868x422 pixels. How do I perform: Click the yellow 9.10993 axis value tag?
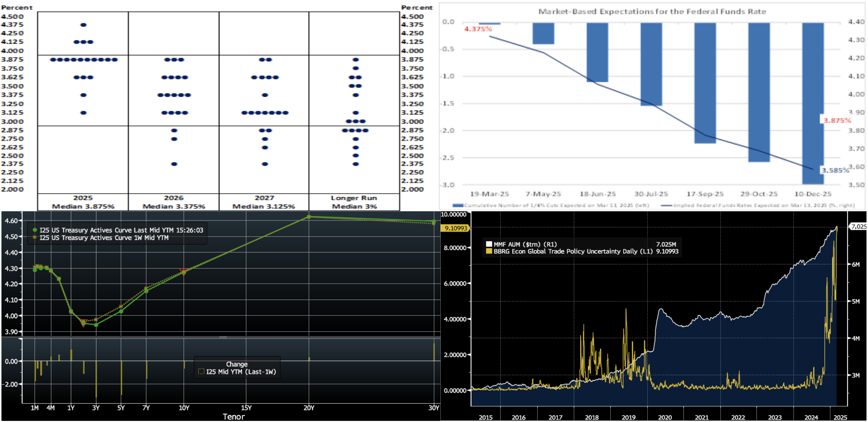point(455,228)
